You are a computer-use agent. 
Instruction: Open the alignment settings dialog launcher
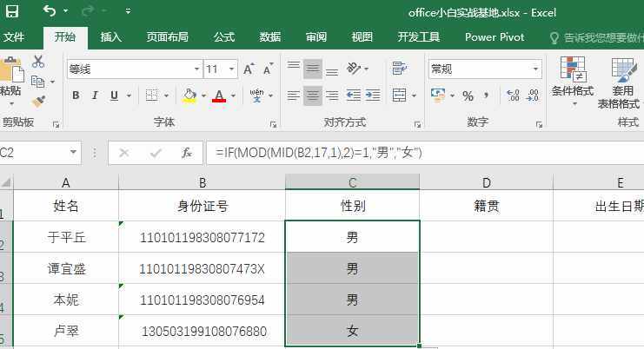tap(418, 125)
